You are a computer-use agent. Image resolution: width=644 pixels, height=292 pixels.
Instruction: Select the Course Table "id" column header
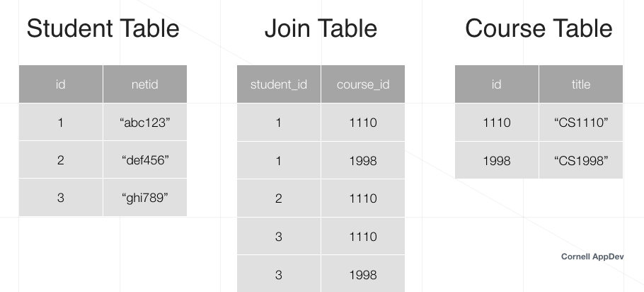click(497, 84)
